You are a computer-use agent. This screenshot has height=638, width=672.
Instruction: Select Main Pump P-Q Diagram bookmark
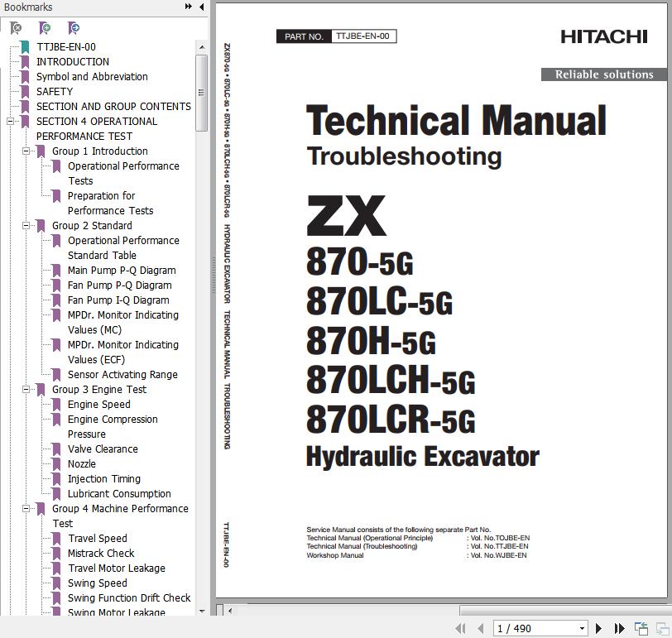pyautogui.click(x=122, y=271)
